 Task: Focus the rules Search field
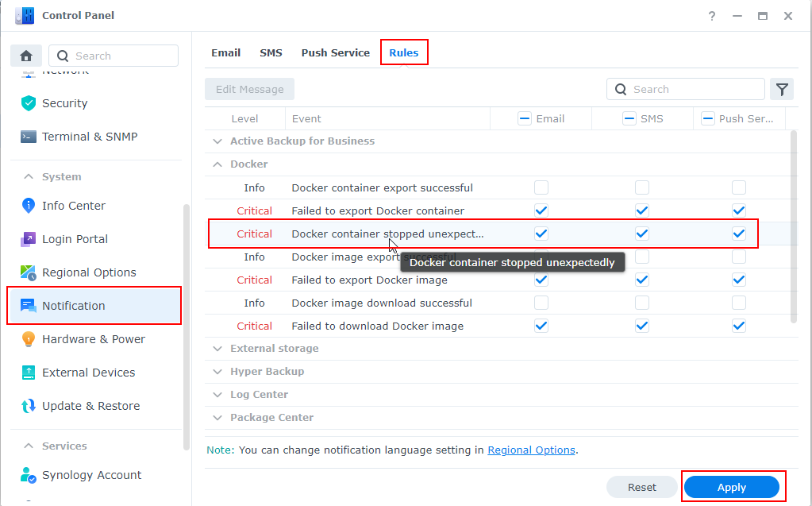tap(686, 89)
